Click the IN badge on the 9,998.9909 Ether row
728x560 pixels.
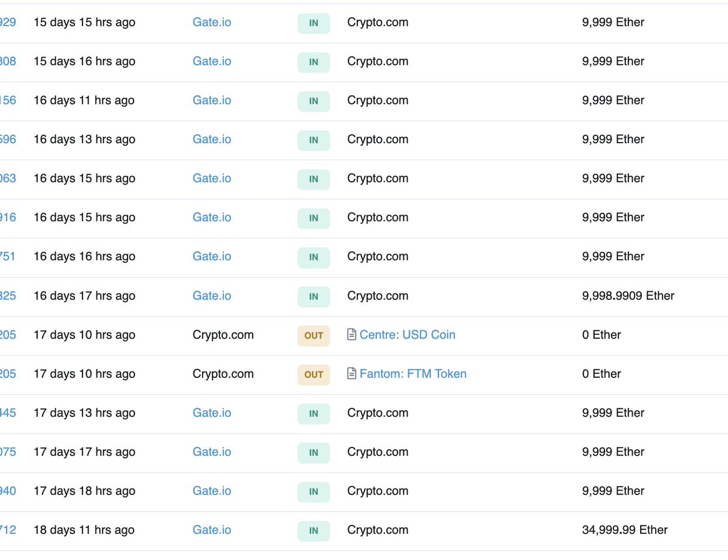pyautogui.click(x=313, y=297)
